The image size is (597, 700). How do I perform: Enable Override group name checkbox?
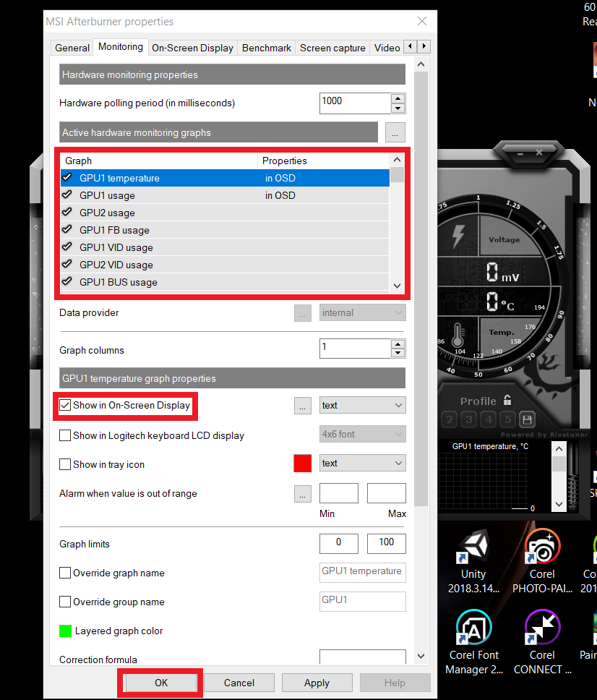pyautogui.click(x=65, y=602)
